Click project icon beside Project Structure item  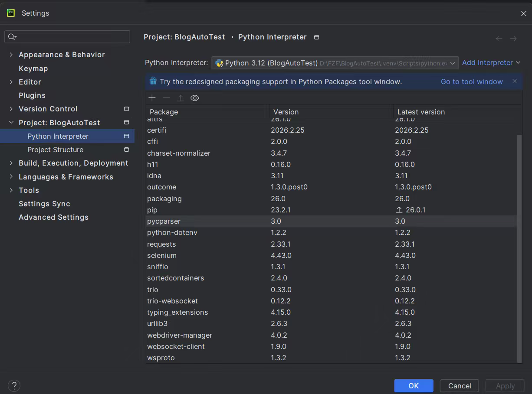tap(126, 150)
